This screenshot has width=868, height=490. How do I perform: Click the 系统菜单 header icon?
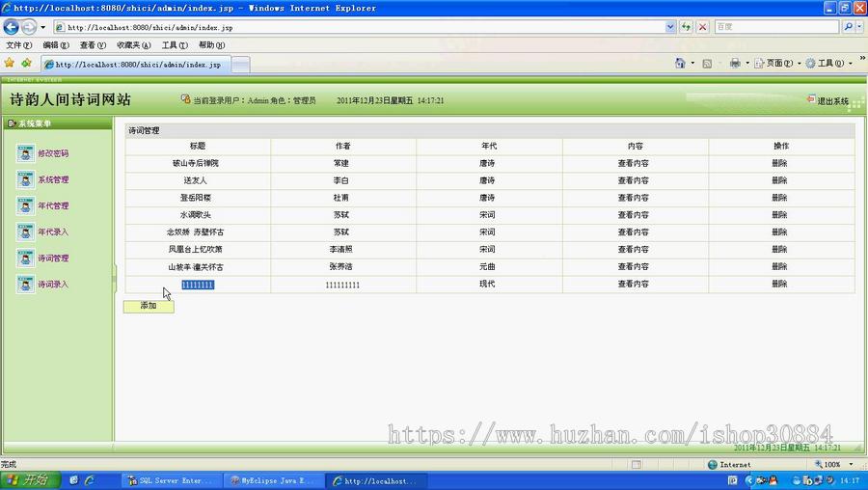(12, 123)
